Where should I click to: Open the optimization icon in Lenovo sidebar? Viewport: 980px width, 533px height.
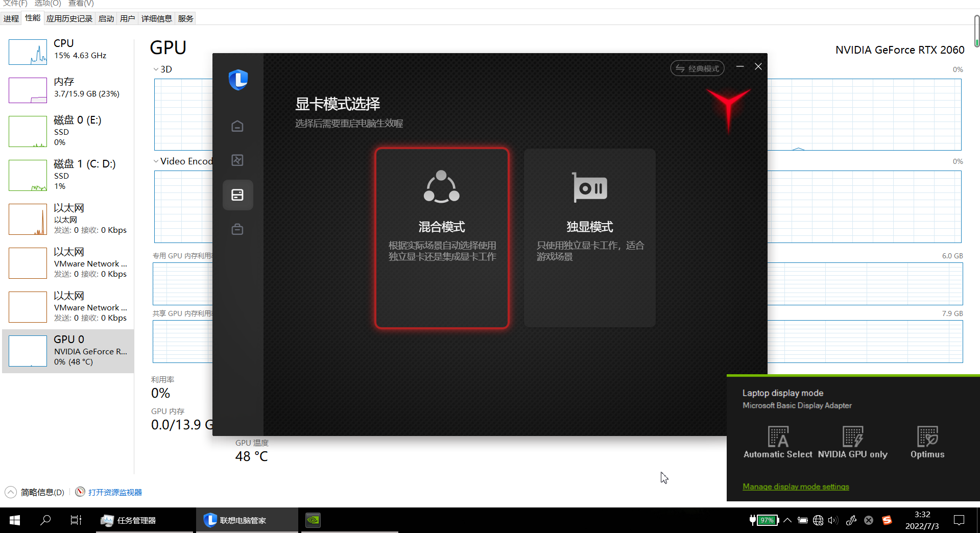point(237,160)
